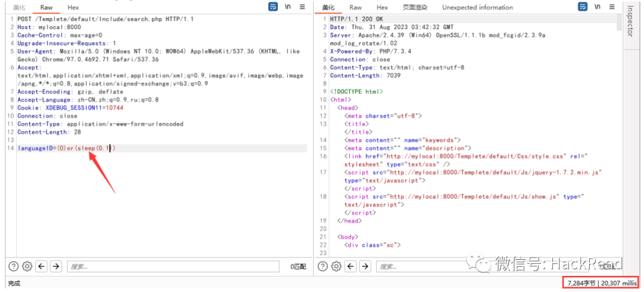Click the languageID payload line in request
Screen dimensions: 644x292
click(x=66, y=148)
